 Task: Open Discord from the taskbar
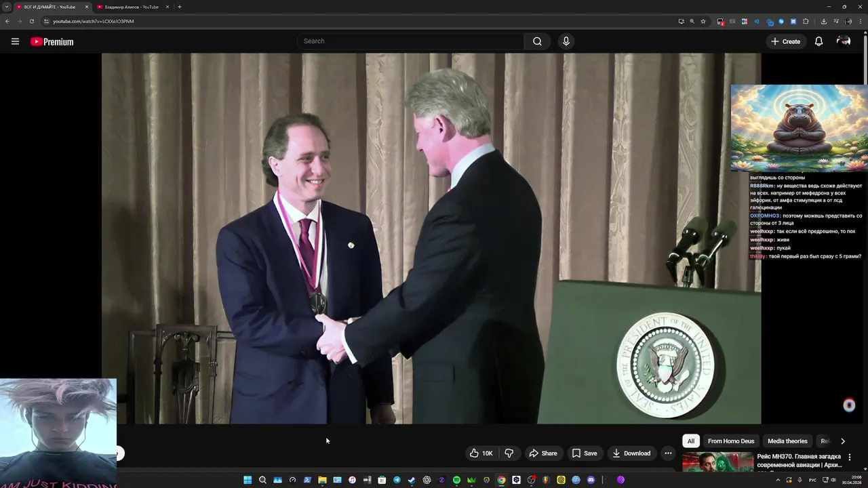point(591,480)
